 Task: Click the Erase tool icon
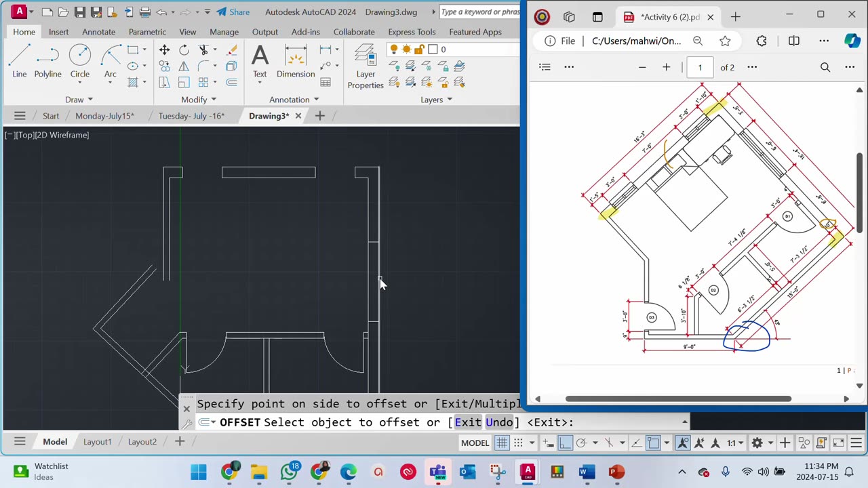click(231, 49)
